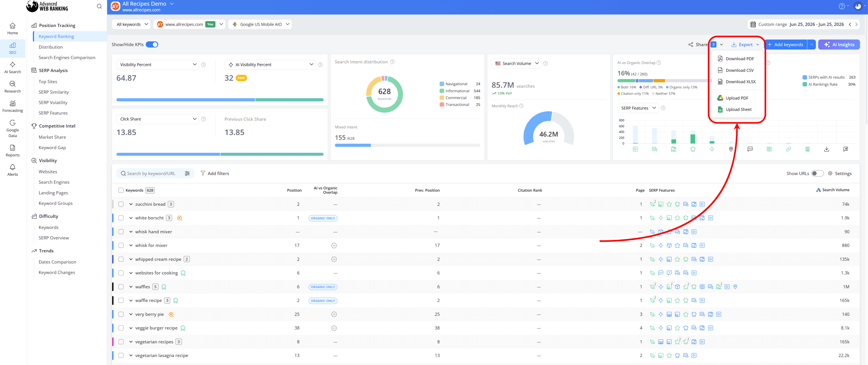
Task: Go to the next date range
Action: click(x=856, y=24)
